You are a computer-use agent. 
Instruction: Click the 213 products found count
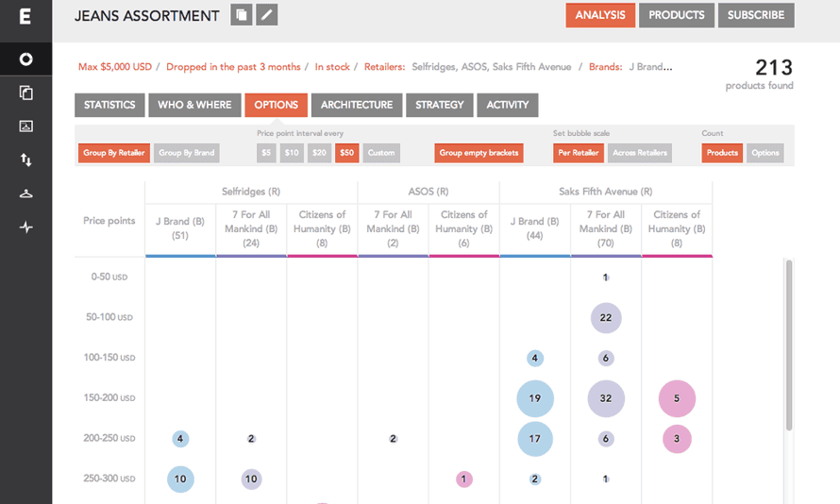pyautogui.click(x=773, y=68)
